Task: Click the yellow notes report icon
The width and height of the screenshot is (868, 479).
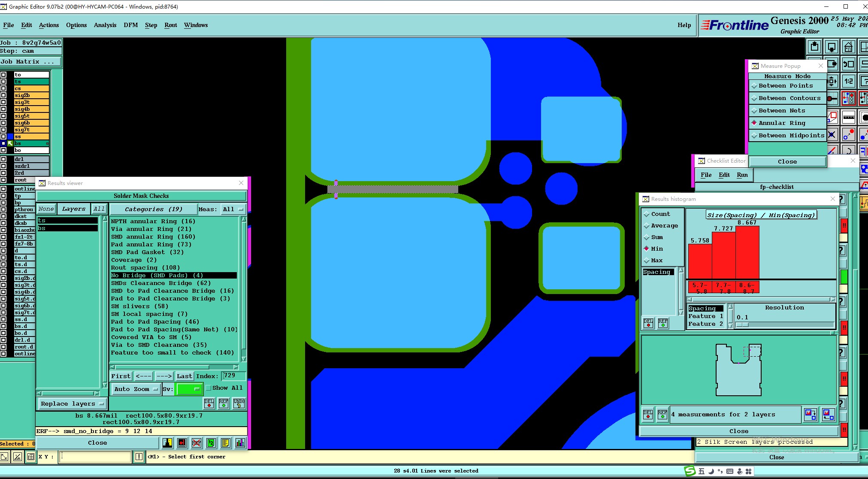Action: [x=226, y=443]
